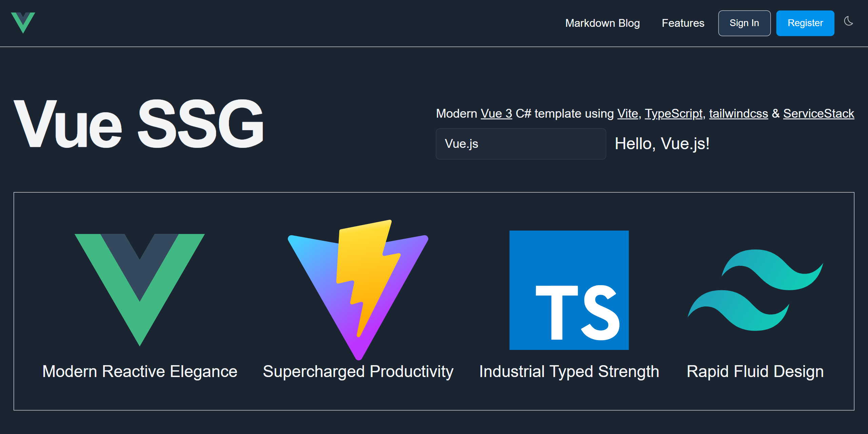Click the Vue logo in navbar
Viewport: 868px width, 434px height.
(23, 23)
